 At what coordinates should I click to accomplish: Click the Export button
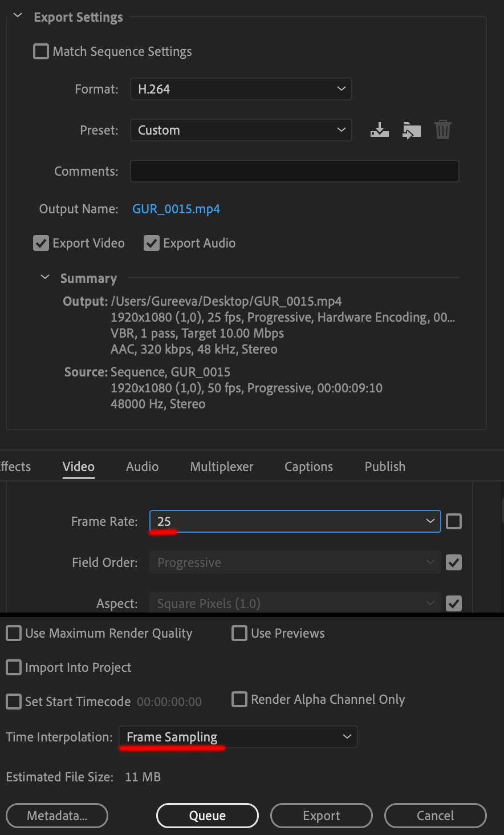click(x=321, y=816)
